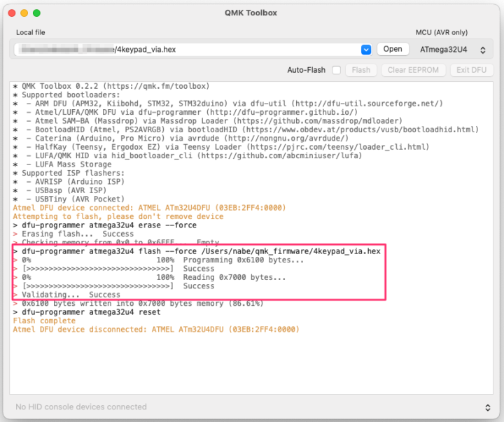Screen dimensions: 504x422
Task: Expand the local file path history dropdown arrow
Action: pos(365,50)
